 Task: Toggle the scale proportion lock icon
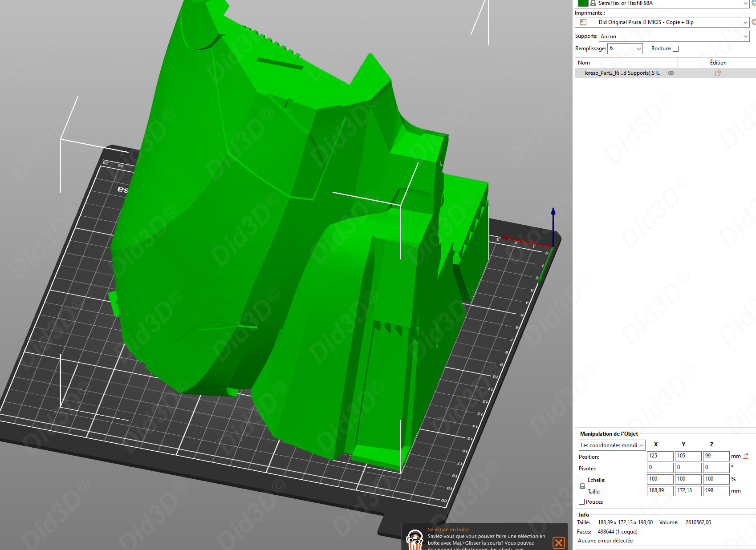(582, 486)
